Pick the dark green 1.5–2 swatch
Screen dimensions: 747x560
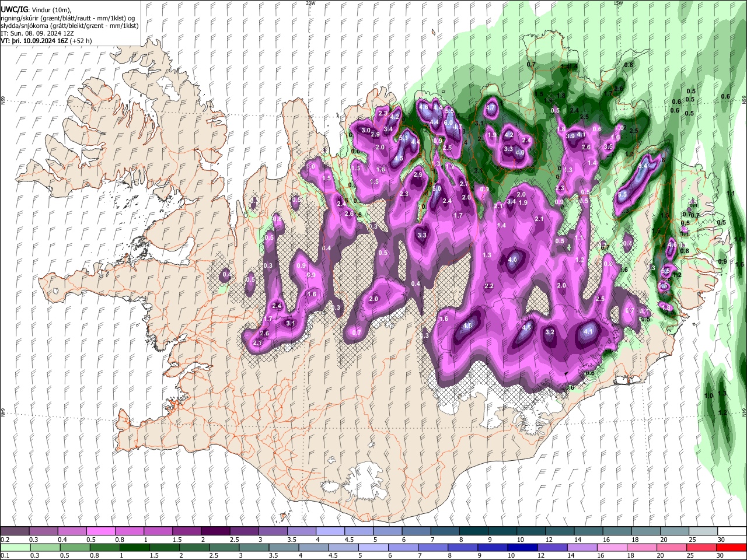164,547
